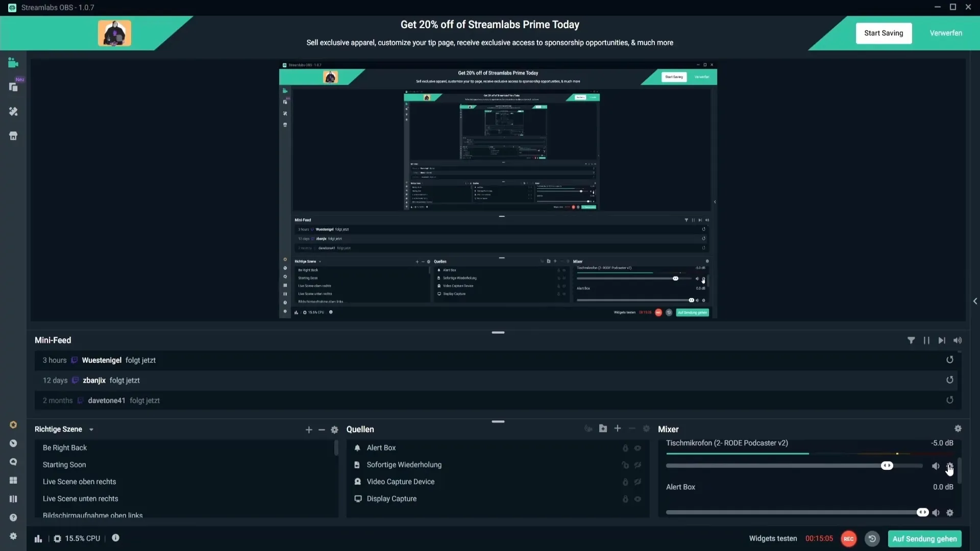Open the cloud backup icon in sidebar

coord(13,462)
